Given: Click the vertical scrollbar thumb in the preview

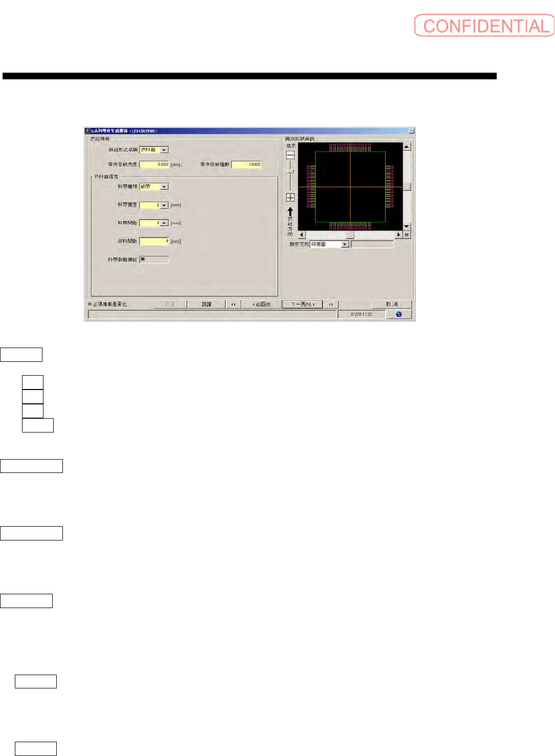Looking at the screenshot, I should pyautogui.click(x=407, y=186).
